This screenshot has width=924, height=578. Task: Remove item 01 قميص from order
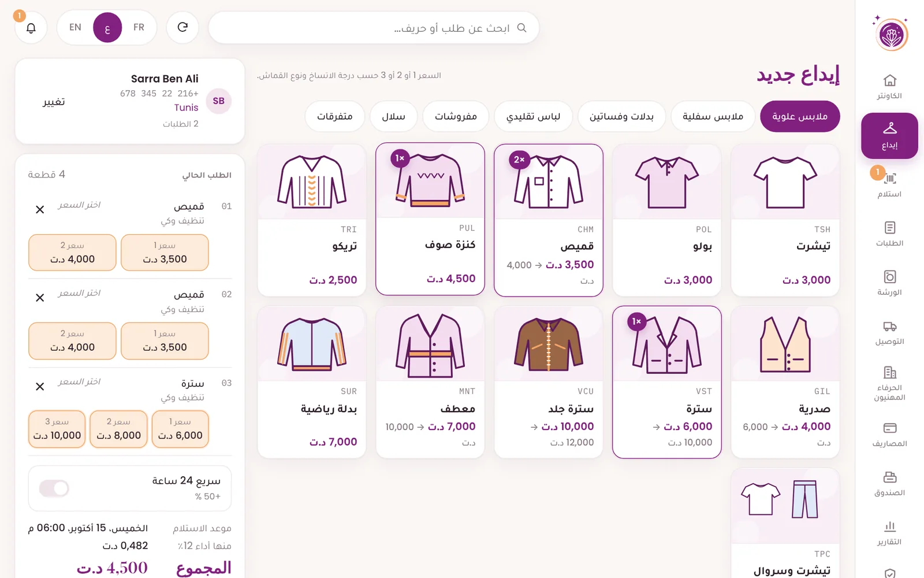point(40,209)
